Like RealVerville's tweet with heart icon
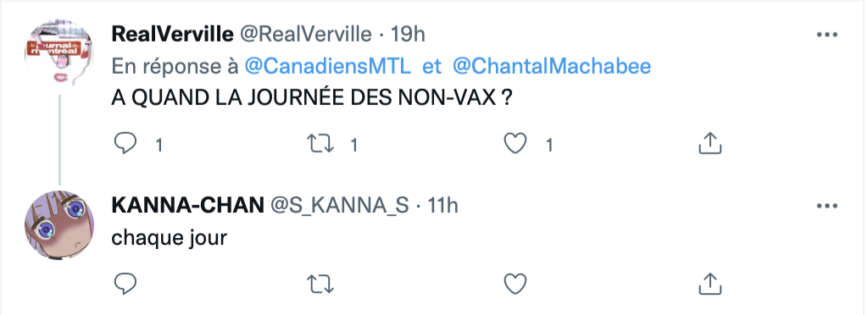This screenshot has width=868, height=315. tap(515, 144)
